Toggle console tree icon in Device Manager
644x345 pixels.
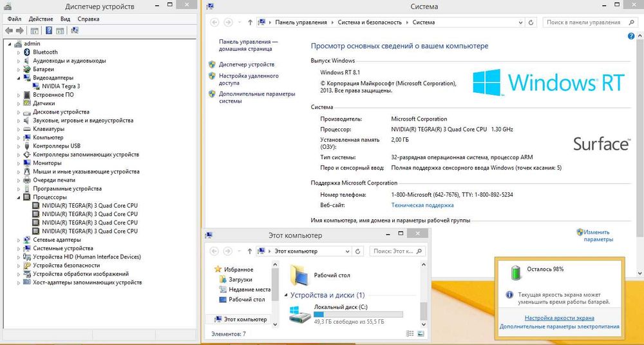(35, 30)
